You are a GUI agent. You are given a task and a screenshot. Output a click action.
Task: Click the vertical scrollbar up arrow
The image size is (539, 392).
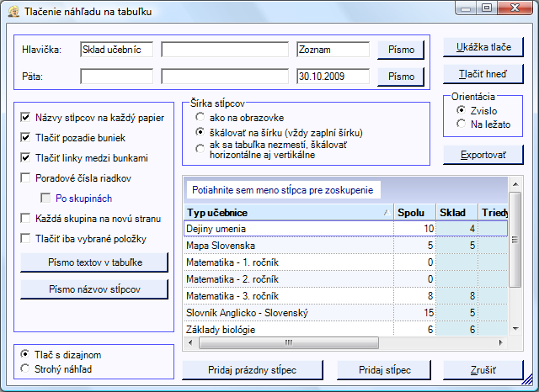pos(515,185)
